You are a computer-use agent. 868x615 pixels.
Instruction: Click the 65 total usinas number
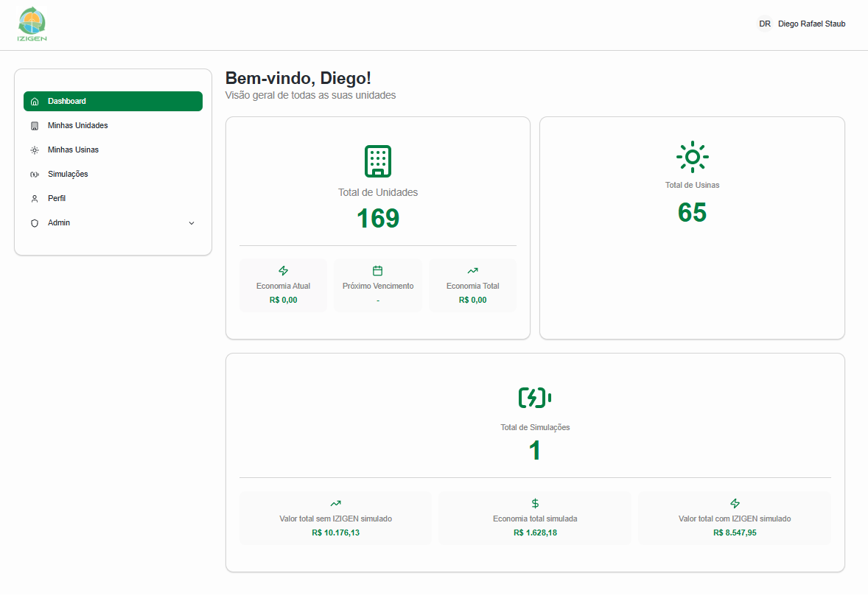pyautogui.click(x=692, y=212)
